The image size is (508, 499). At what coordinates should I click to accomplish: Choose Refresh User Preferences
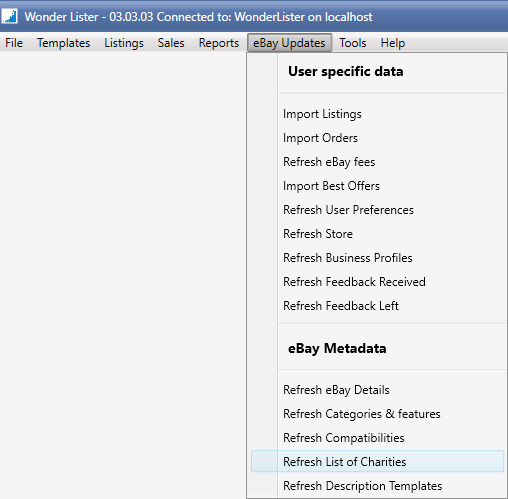[x=377, y=210]
